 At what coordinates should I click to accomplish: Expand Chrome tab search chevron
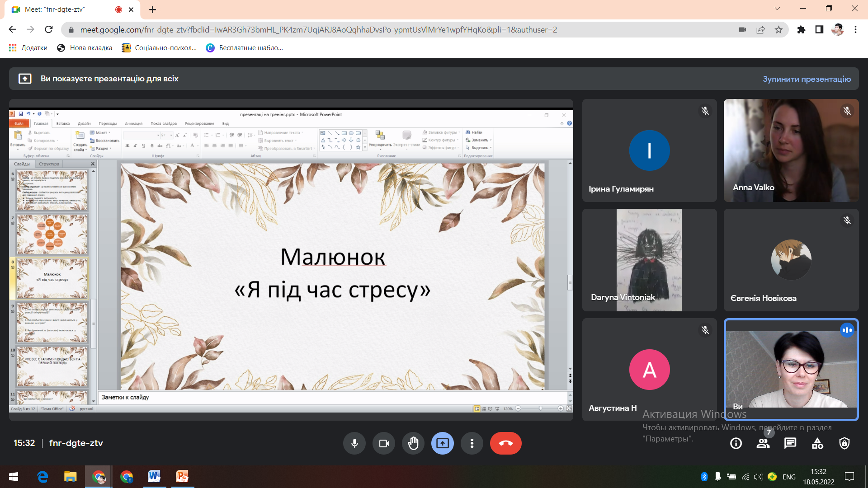point(777,9)
